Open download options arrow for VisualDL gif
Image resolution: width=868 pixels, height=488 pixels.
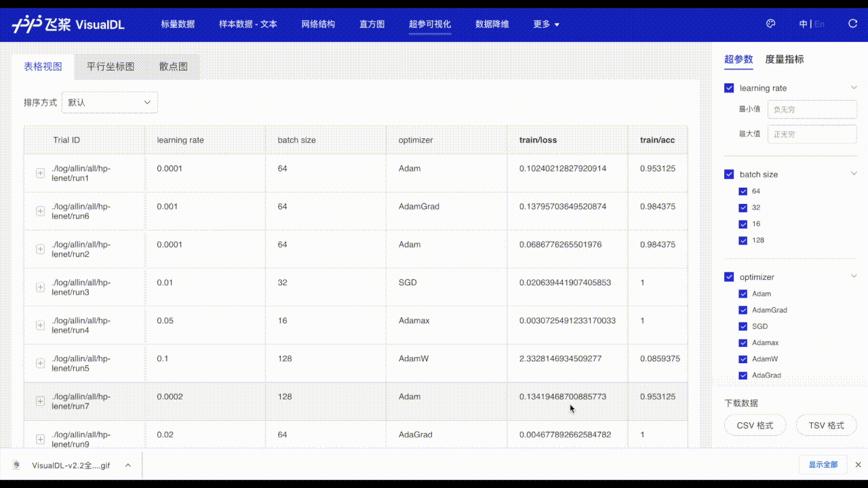coord(127,465)
